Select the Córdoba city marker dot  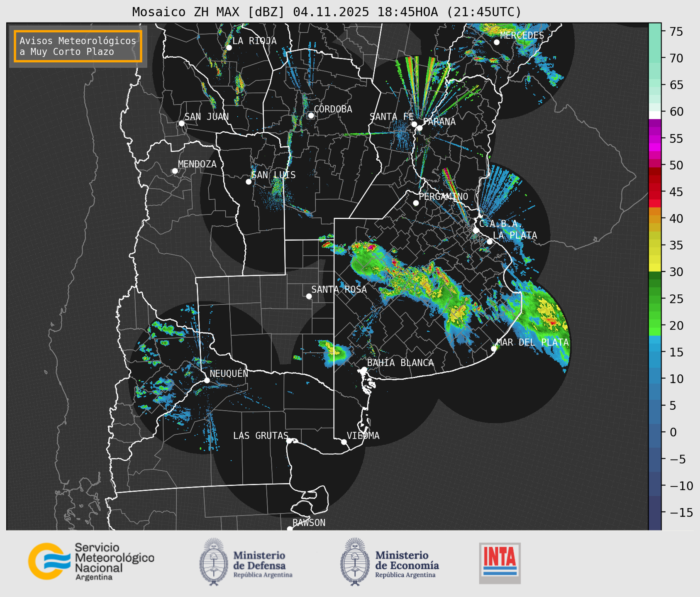[x=311, y=115]
